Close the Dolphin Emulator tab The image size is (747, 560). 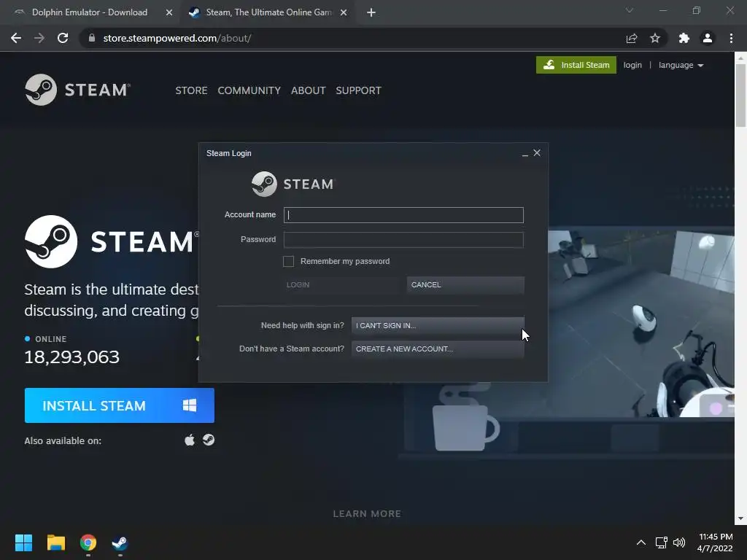(x=169, y=12)
